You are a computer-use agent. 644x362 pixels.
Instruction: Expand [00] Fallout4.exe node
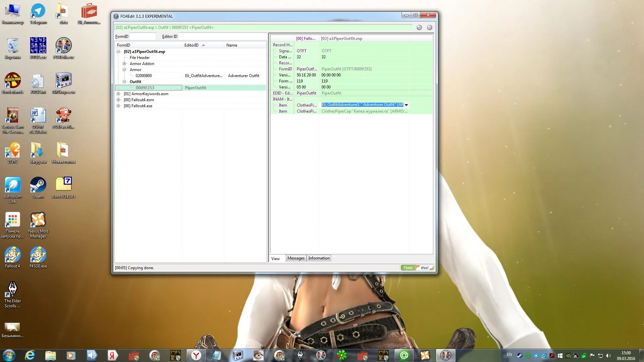pos(118,106)
